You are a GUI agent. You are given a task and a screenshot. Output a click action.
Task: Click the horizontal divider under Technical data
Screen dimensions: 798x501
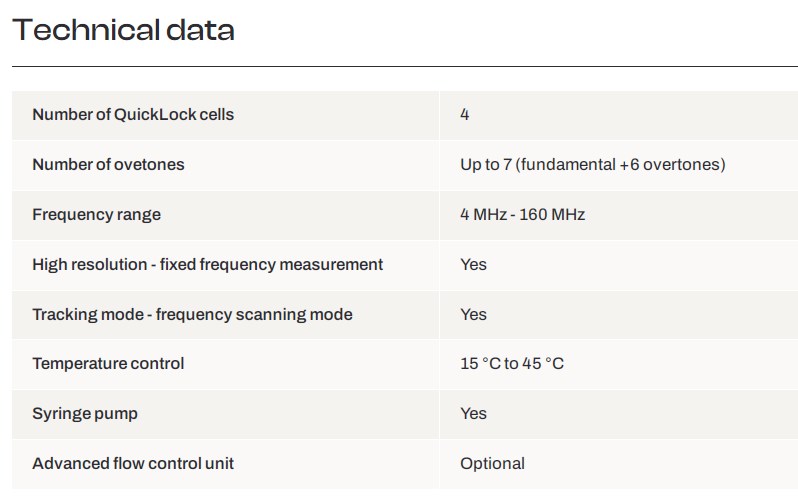click(x=405, y=66)
